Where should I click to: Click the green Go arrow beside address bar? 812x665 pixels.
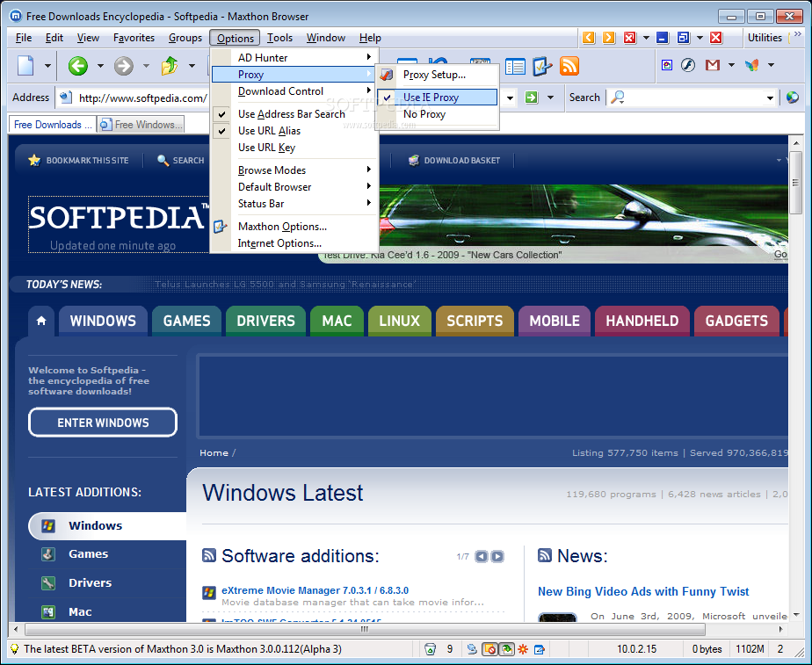tap(532, 98)
